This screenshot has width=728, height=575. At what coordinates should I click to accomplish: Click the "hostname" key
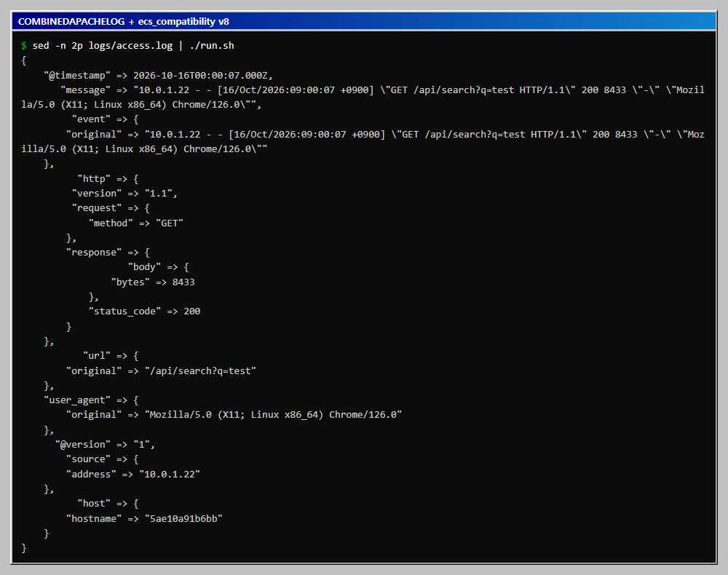pyautogui.click(x=94, y=518)
